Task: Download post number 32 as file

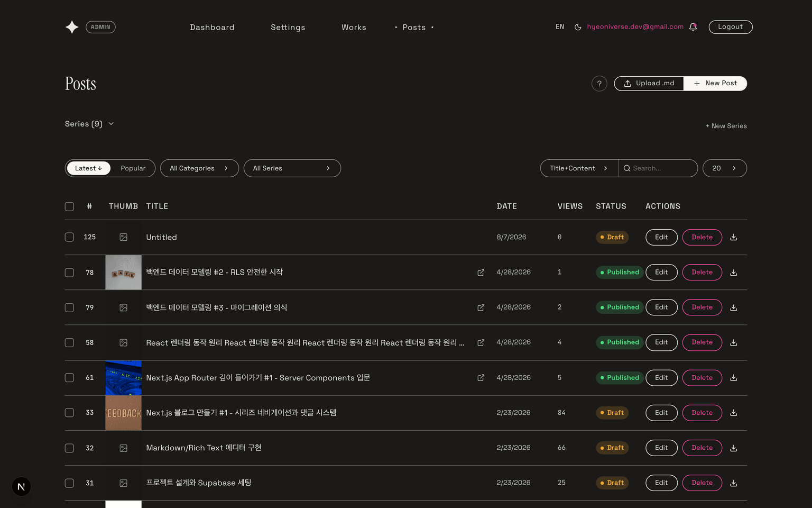Action: pos(734,448)
